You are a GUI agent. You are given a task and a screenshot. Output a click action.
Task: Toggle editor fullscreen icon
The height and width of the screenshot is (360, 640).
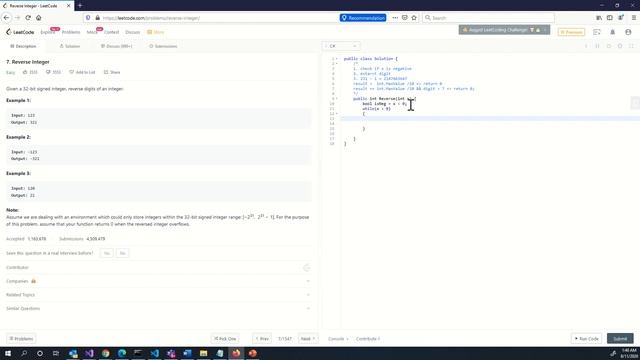click(x=631, y=46)
